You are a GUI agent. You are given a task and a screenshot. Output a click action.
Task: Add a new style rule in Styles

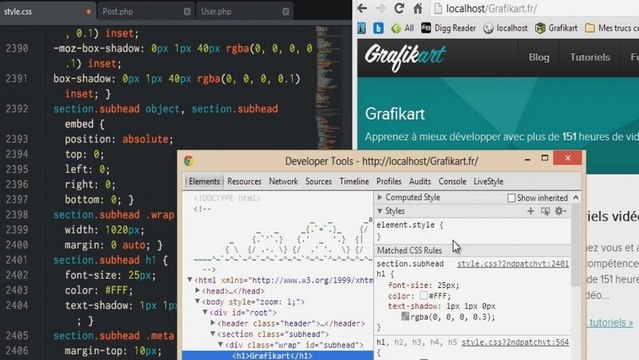[530, 211]
